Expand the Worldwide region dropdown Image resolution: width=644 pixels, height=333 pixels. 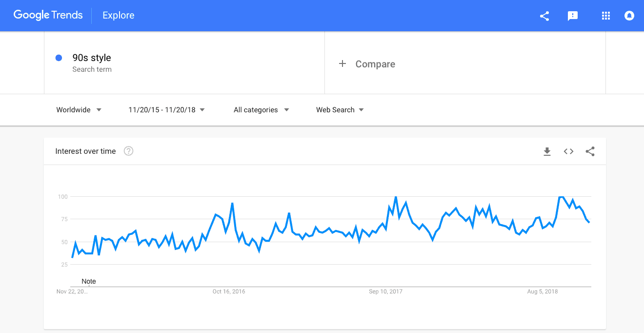(79, 110)
